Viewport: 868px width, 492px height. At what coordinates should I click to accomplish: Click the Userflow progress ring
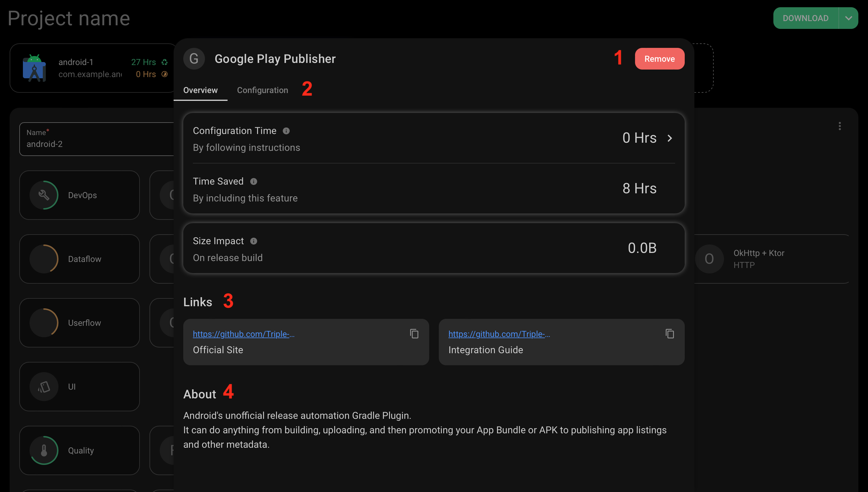coord(44,323)
